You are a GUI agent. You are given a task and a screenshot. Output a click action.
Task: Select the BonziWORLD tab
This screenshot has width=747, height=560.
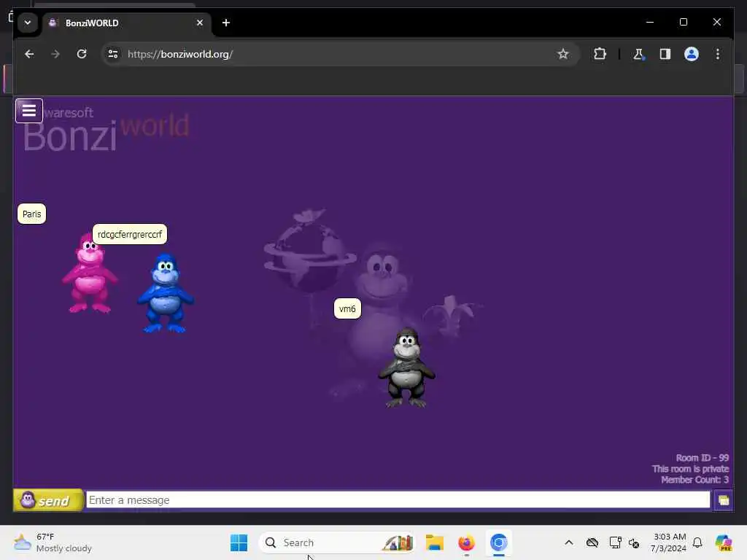pos(126,23)
